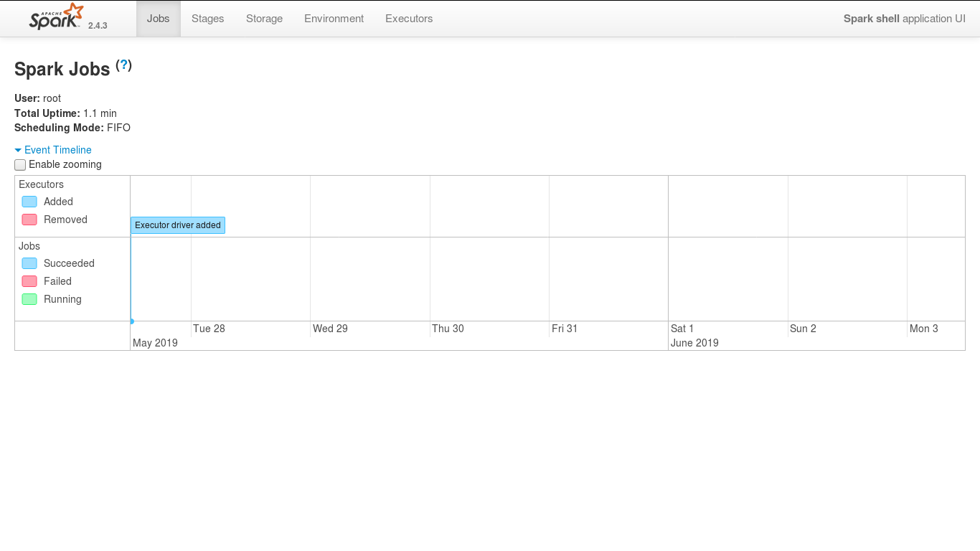980x551 pixels.
Task: Switch to the Stages tab
Action: [x=207, y=19]
